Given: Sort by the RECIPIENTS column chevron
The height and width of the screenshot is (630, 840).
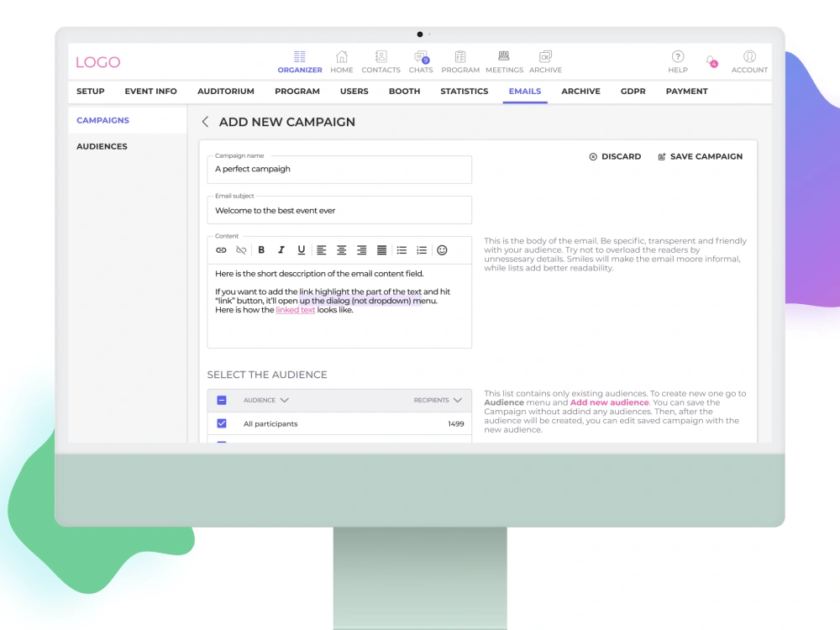Looking at the screenshot, I should tap(458, 400).
